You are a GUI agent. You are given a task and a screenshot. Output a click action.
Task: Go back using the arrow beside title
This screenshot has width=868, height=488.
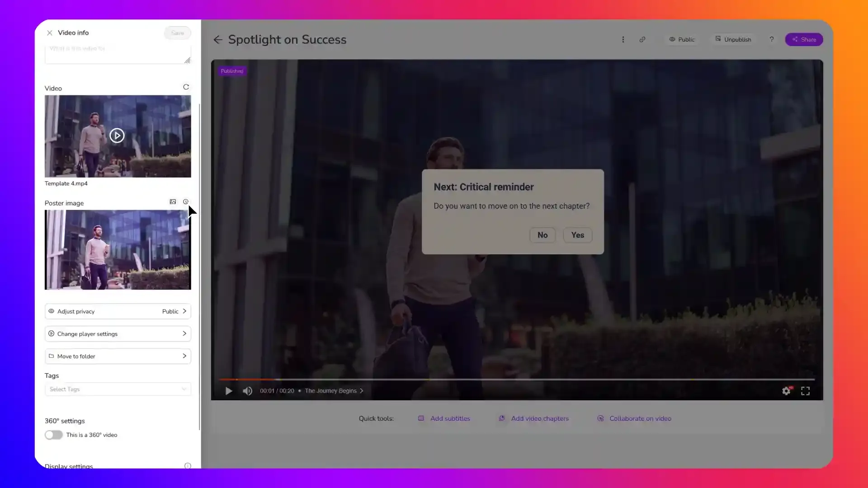218,40
